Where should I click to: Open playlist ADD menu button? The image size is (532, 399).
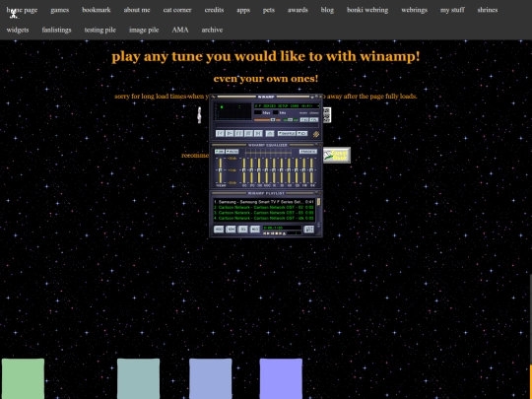219,229
